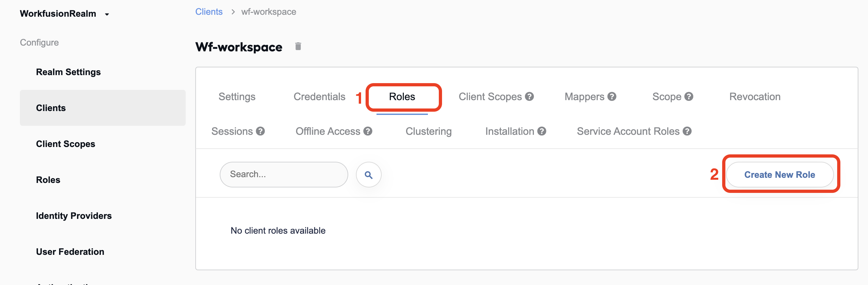This screenshot has width=868, height=285.
Task: Open Client Scopes in the sidebar
Action: pos(66,144)
